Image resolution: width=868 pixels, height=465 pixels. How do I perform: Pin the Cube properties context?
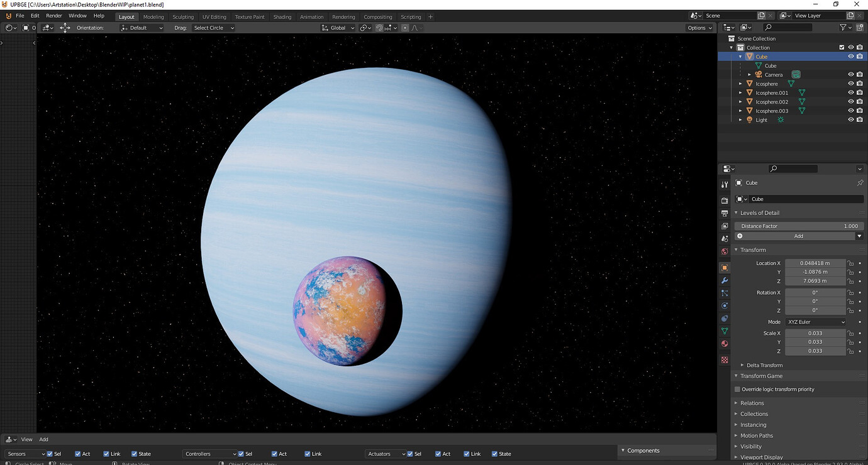click(x=860, y=183)
